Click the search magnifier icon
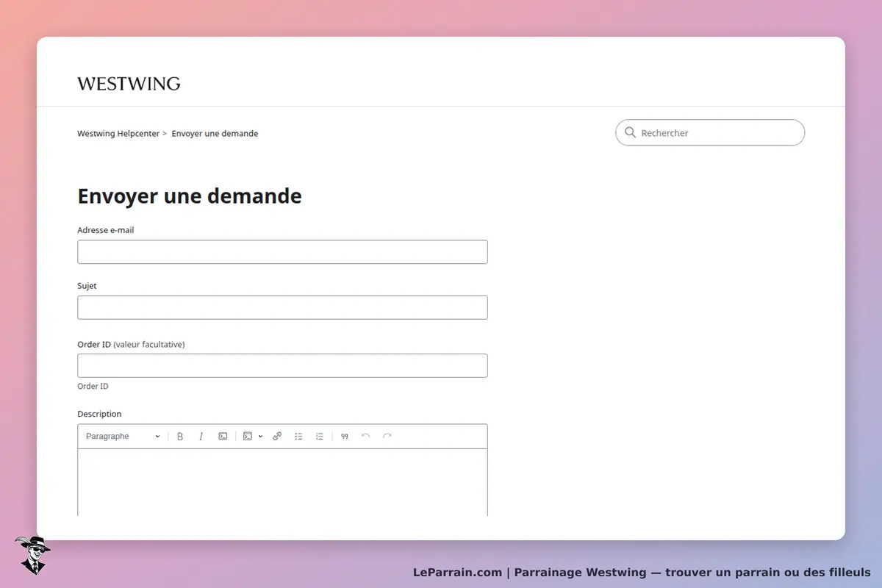 tap(630, 133)
